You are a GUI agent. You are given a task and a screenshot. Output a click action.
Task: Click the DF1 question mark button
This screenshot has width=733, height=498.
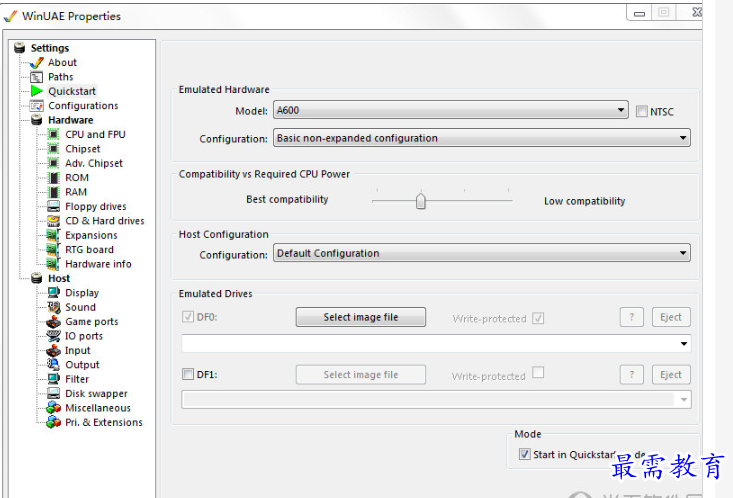click(632, 375)
